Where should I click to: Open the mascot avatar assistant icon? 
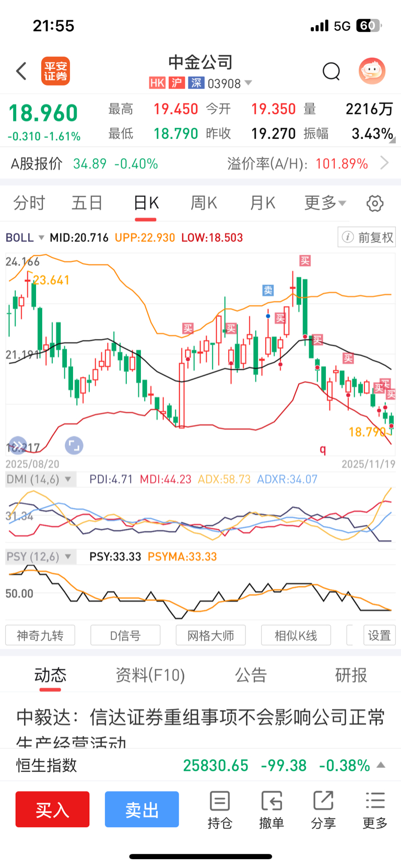(372, 70)
